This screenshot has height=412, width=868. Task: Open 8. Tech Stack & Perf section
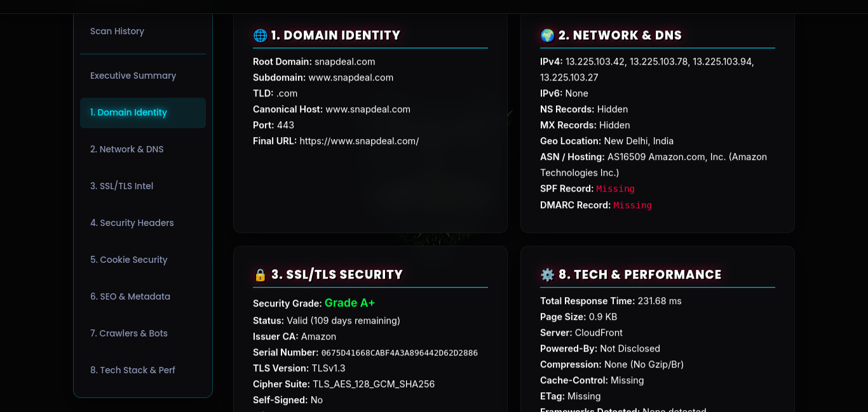point(142,370)
